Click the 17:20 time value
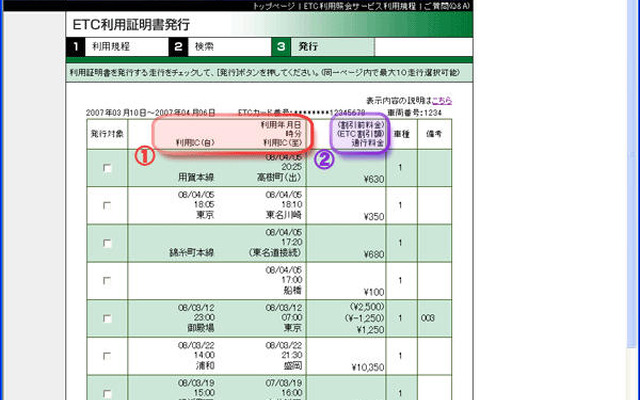640x400 pixels. click(x=292, y=242)
